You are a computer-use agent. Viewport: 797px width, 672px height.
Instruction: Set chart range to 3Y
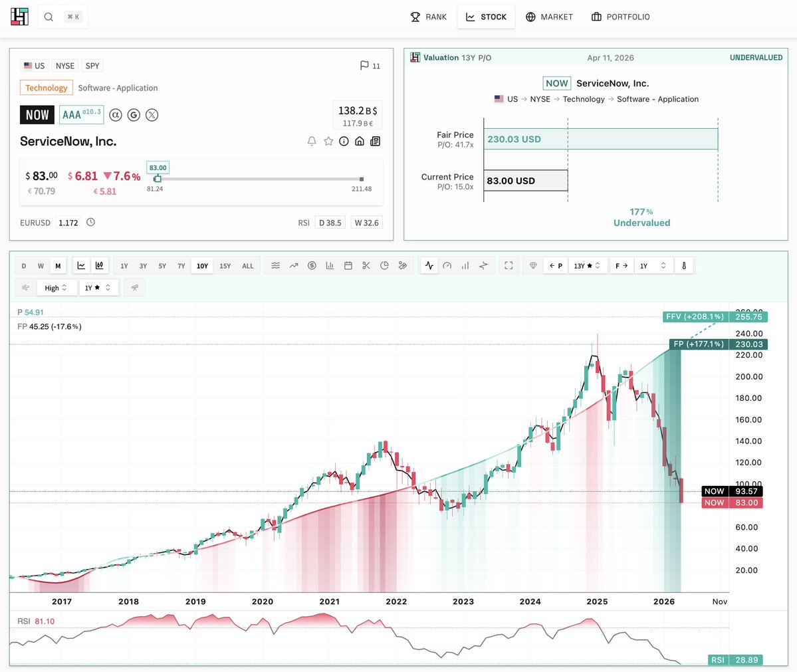144,266
